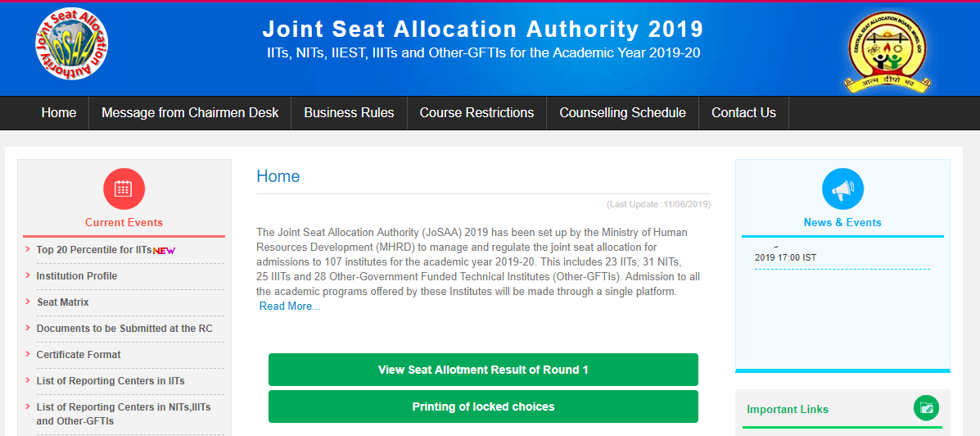The image size is (980, 436).
Task: Open the Home menu item
Action: (59, 113)
